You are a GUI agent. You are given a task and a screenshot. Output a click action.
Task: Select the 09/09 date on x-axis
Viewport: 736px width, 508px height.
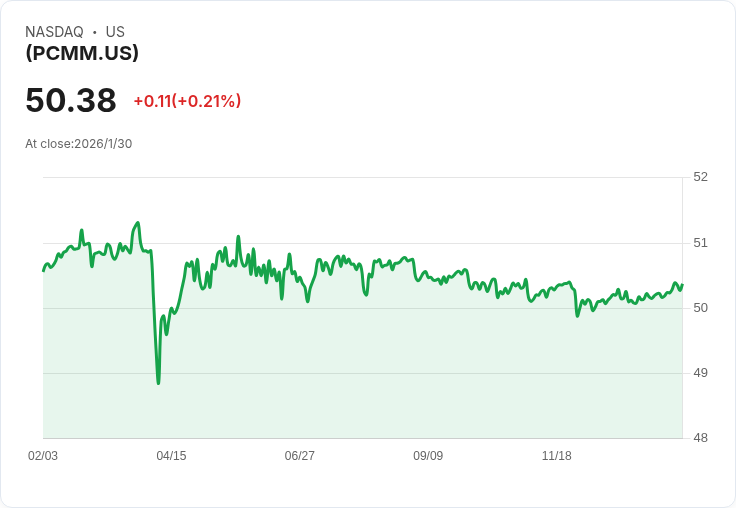tap(428, 455)
